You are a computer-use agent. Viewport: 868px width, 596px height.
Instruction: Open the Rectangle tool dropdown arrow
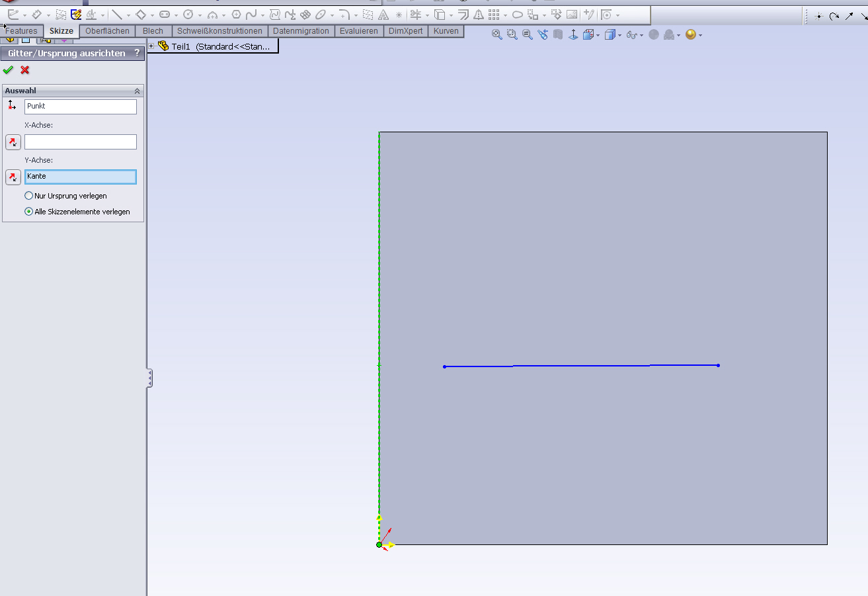click(x=152, y=15)
